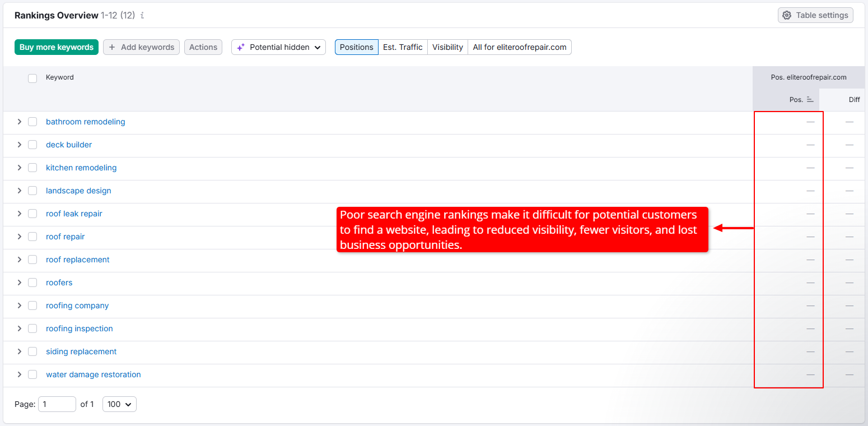Check the roofers row checkbox
This screenshot has height=426, width=868.
[32, 283]
